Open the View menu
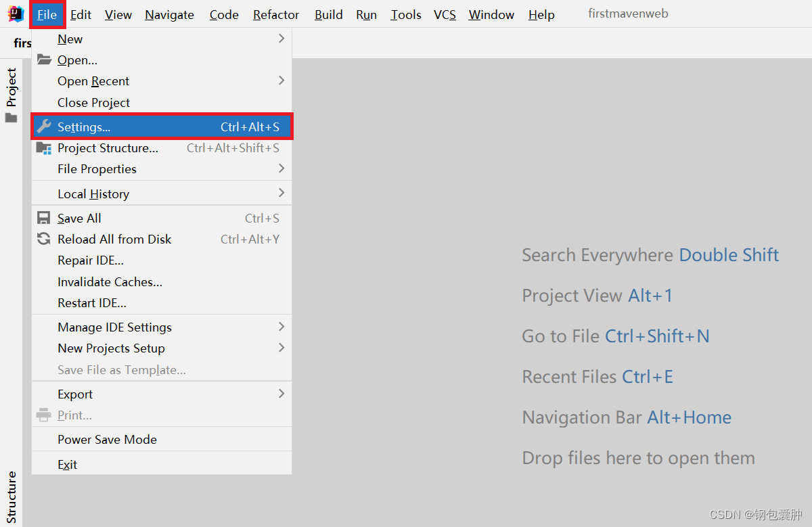Image resolution: width=812 pixels, height=527 pixels. [118, 14]
